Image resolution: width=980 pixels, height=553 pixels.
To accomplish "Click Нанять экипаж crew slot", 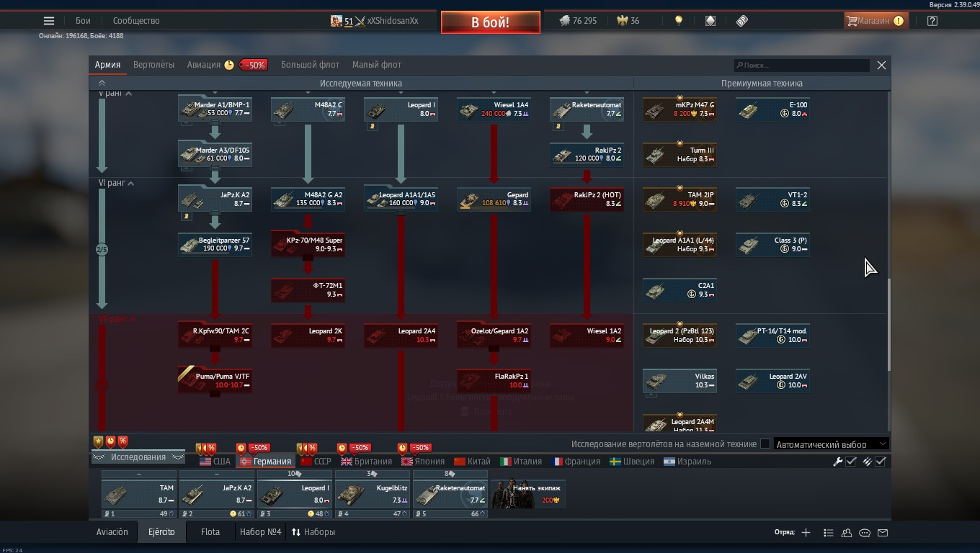I will coord(528,494).
